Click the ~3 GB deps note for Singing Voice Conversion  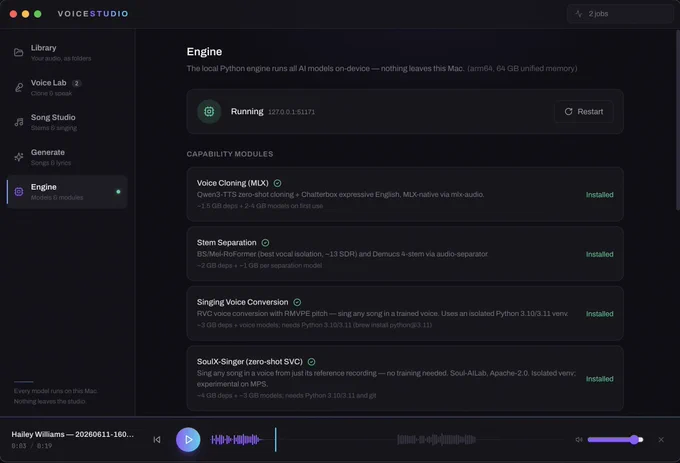click(314, 325)
